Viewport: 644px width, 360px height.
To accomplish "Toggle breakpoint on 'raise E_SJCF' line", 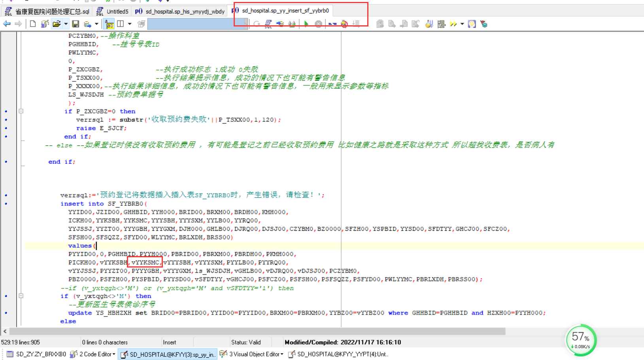I will (6, 128).
